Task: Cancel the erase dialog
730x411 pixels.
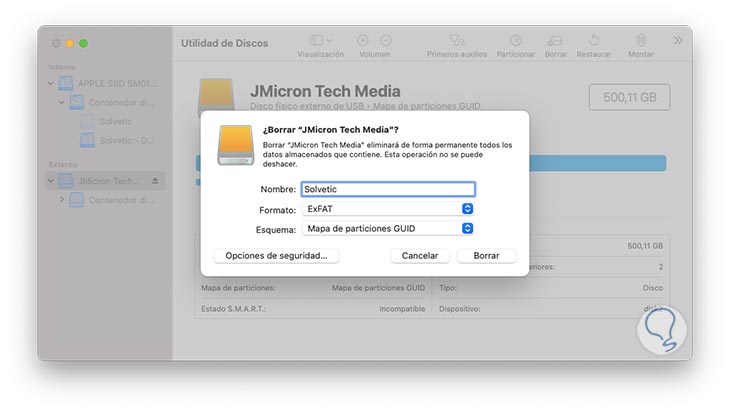Action: 420,256
